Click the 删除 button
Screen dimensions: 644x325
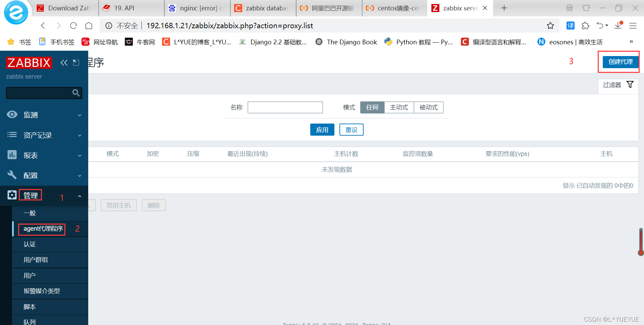(154, 205)
